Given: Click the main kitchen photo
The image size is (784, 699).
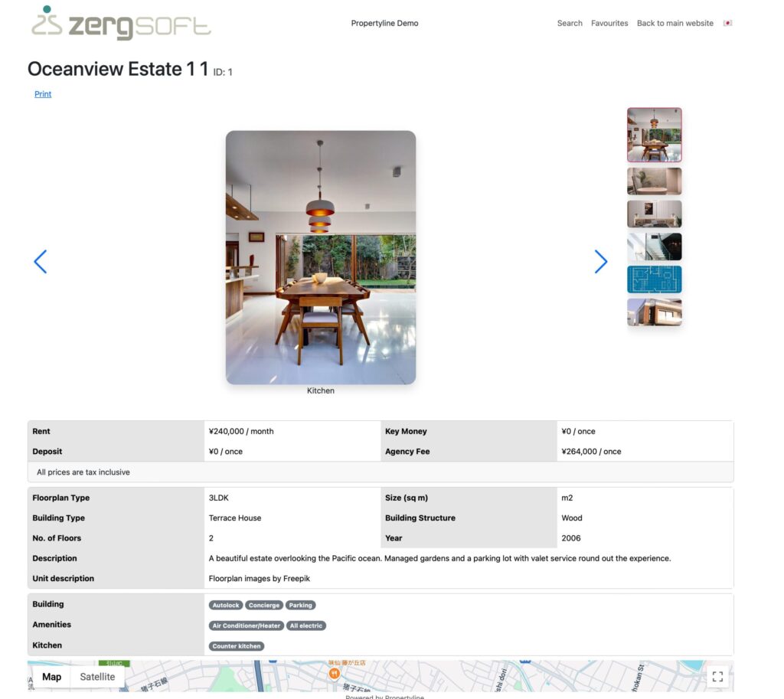Looking at the screenshot, I should 321,257.
